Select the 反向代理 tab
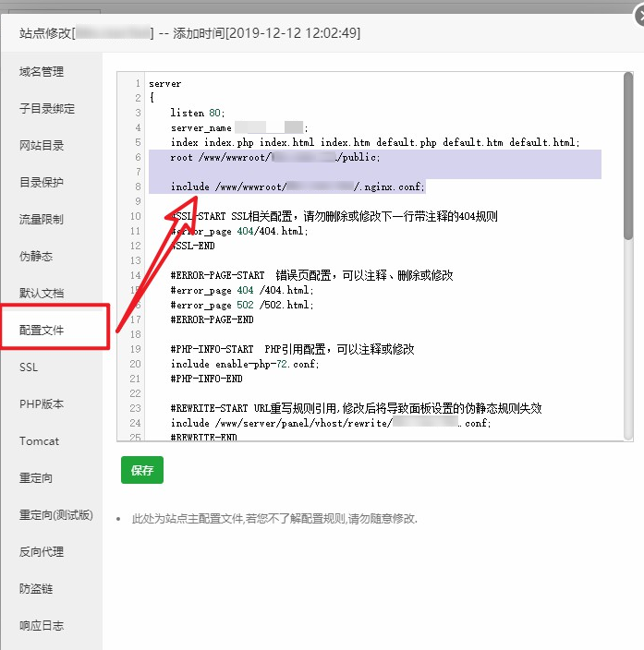This screenshot has width=644, height=650. tap(42, 552)
